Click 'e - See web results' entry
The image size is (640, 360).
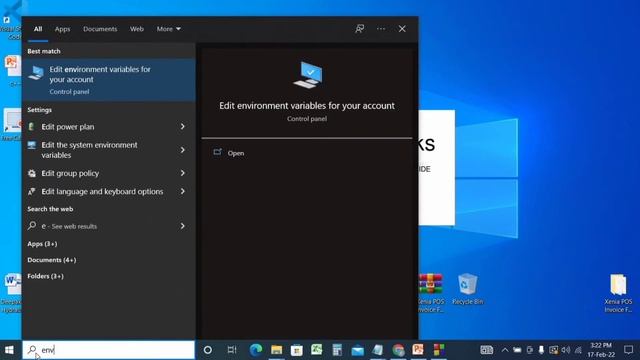[69, 226]
